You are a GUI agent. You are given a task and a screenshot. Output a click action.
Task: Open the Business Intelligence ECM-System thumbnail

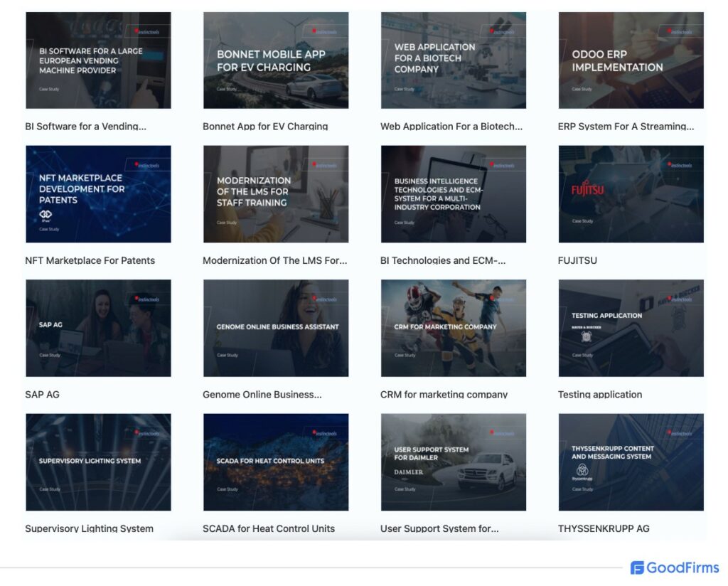coord(454,194)
